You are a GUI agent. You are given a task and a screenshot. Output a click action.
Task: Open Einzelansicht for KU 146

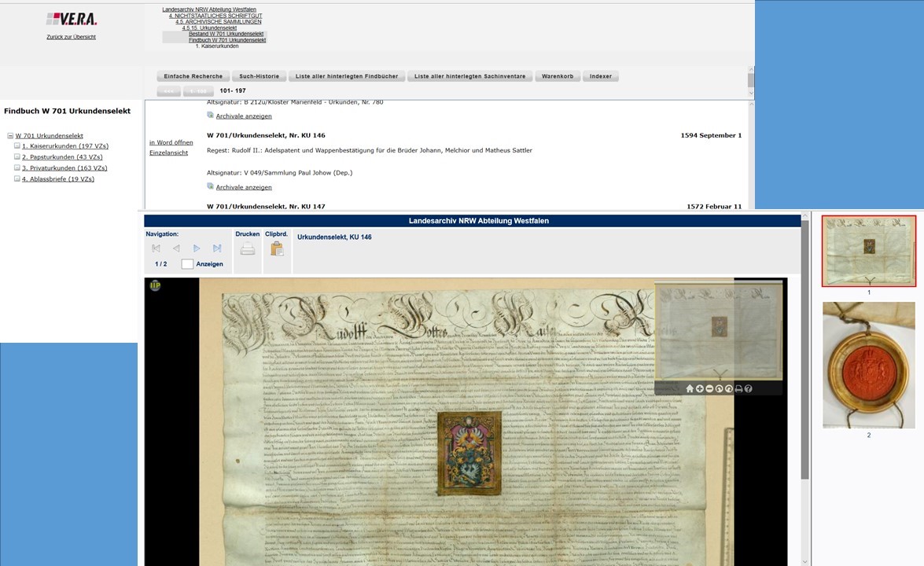[168, 153]
